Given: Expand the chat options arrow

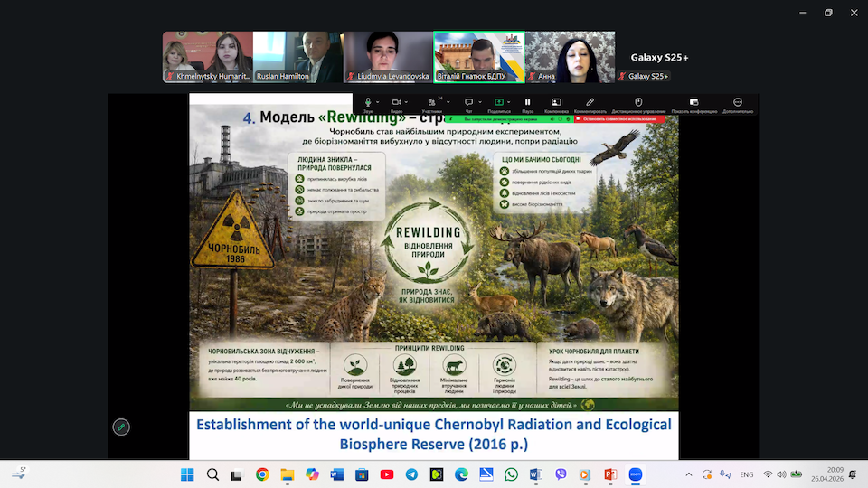Looking at the screenshot, I should (x=480, y=101).
